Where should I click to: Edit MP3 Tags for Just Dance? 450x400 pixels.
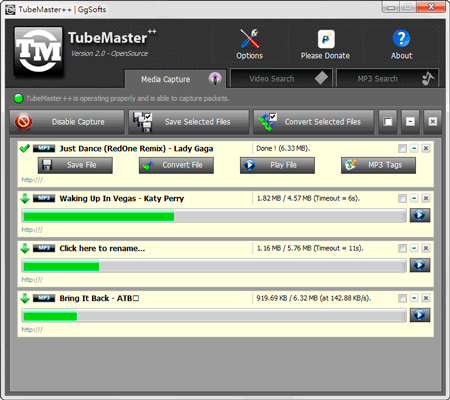point(378,165)
